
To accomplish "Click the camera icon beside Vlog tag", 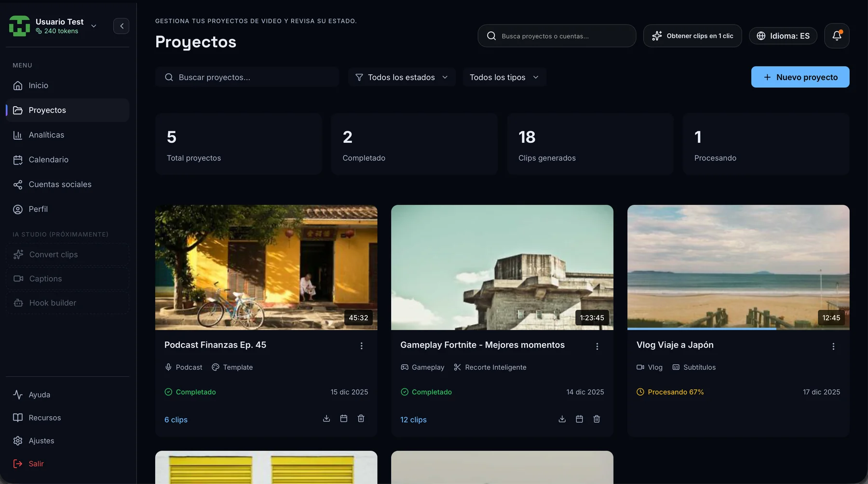I will [640, 367].
